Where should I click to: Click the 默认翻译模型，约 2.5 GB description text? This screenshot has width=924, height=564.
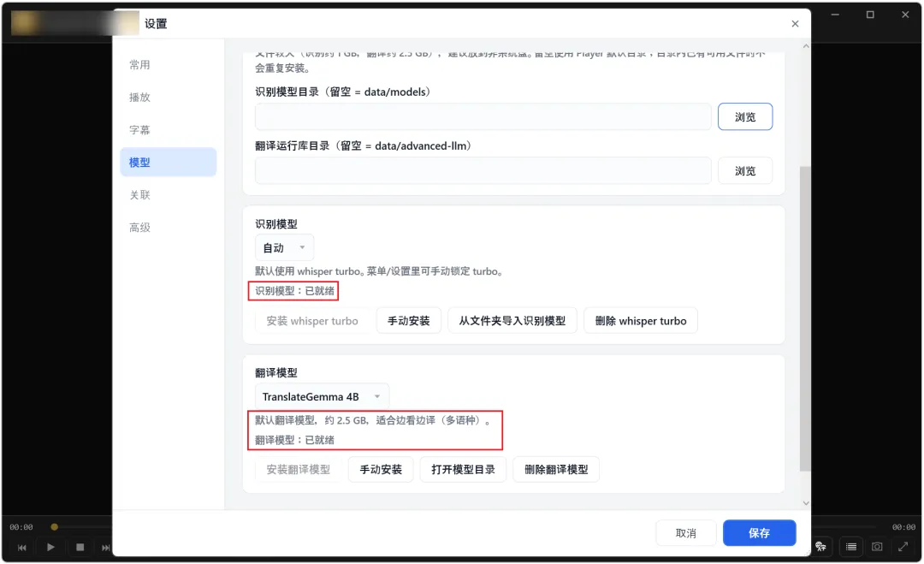[x=373, y=420]
